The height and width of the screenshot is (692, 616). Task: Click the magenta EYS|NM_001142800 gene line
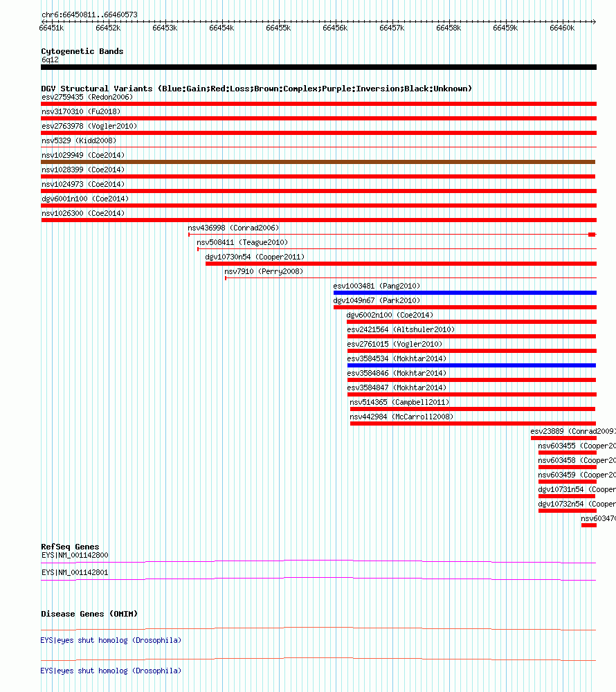[x=318, y=561]
